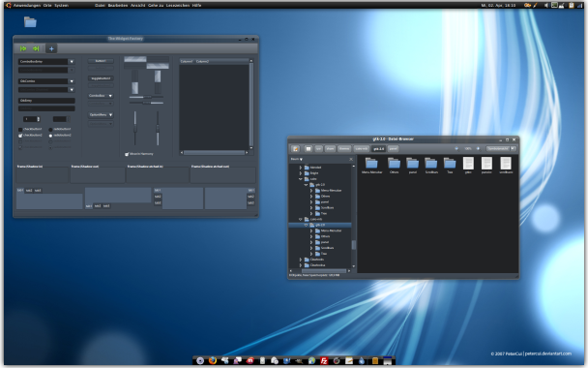
Task: Open the globe icon in the dock
Action: 311,361
